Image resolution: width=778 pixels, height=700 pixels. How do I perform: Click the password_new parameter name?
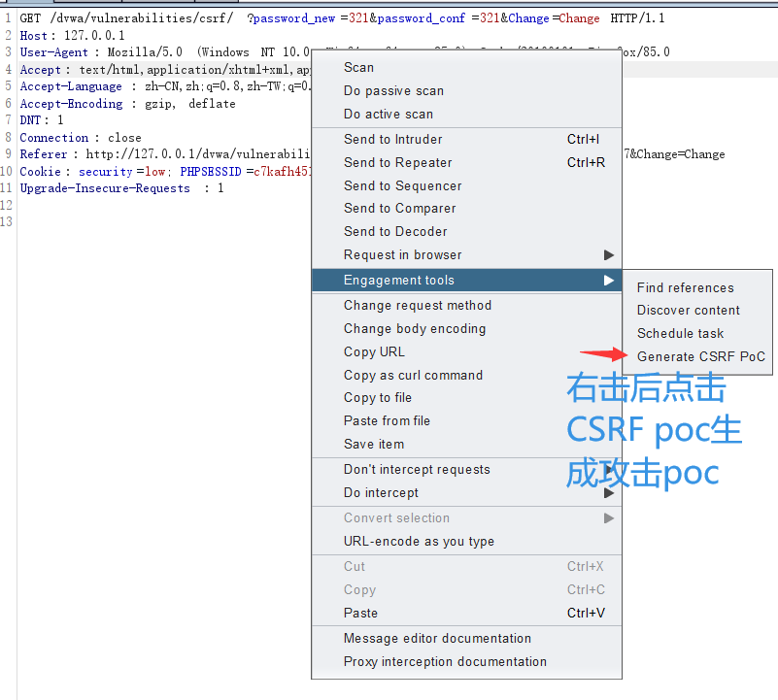point(294,18)
